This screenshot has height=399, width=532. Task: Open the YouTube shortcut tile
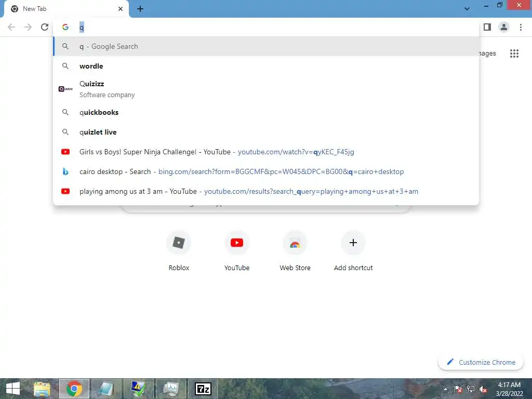[x=237, y=251]
